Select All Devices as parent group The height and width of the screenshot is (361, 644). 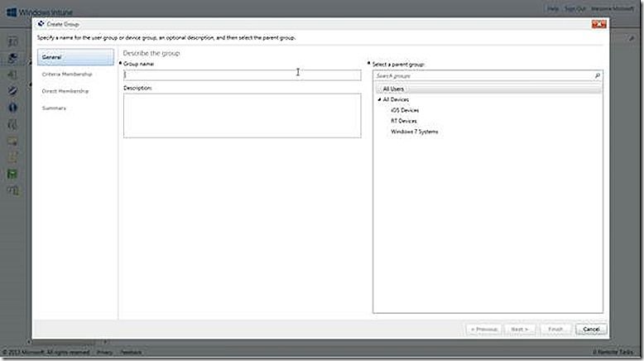[x=396, y=99]
